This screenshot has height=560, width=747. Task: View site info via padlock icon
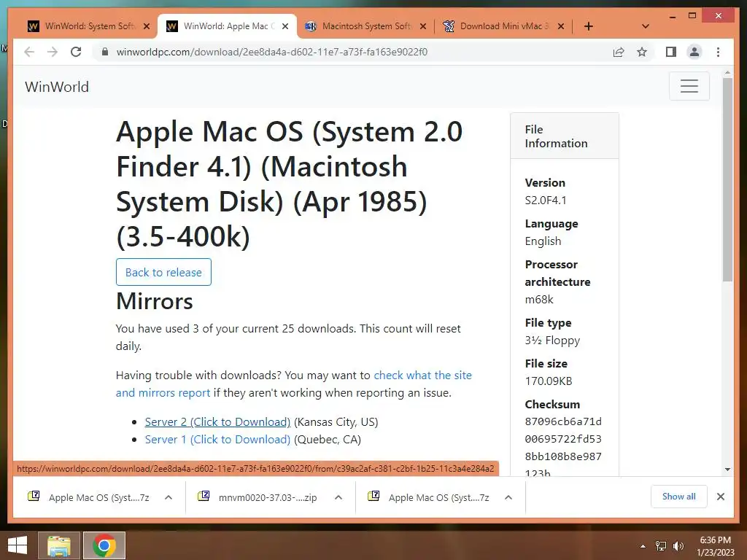click(105, 52)
